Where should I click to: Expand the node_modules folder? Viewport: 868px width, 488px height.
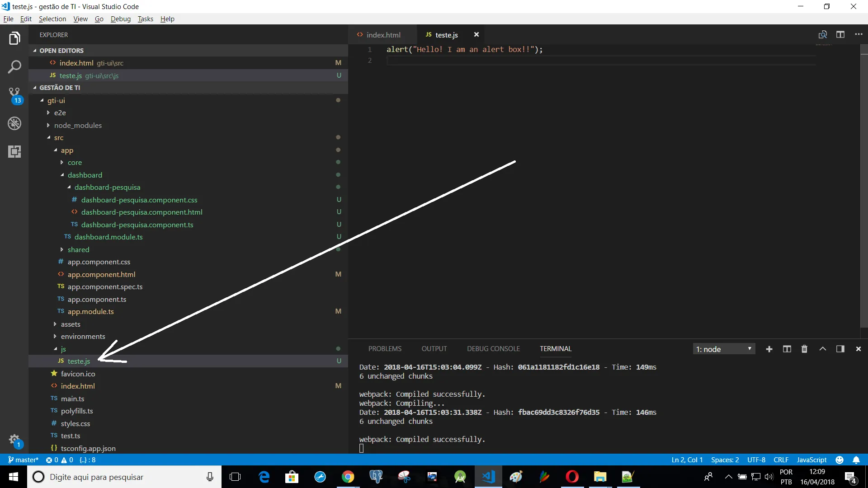[78, 125]
